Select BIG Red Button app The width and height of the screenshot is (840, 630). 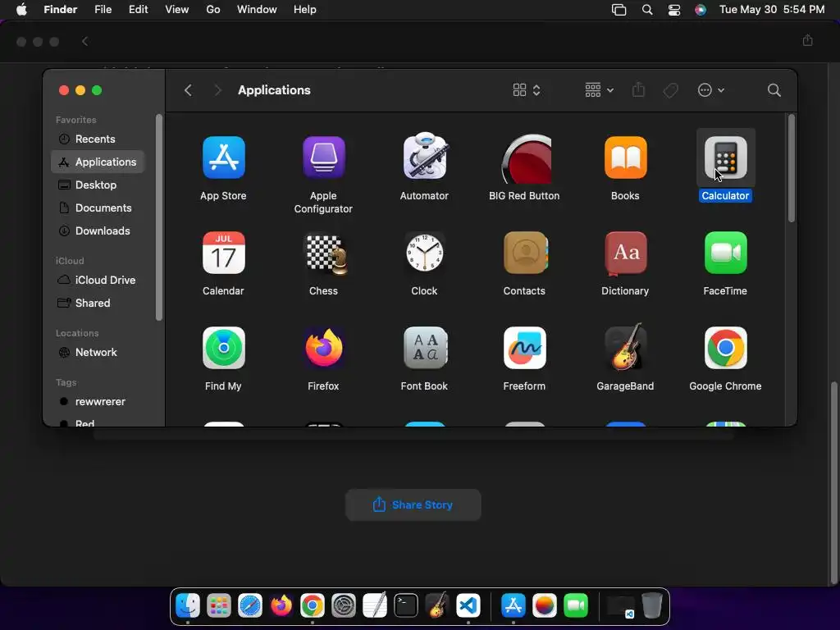(526, 158)
